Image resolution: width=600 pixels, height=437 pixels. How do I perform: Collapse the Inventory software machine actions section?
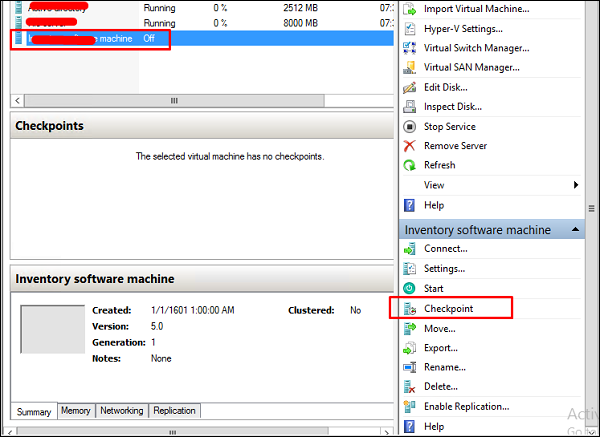(x=575, y=230)
